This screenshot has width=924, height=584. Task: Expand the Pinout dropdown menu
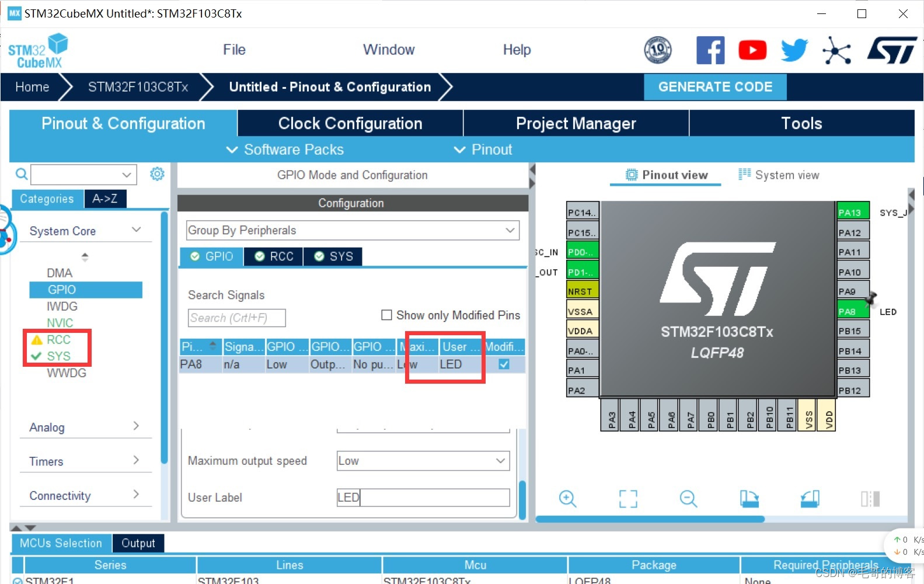pos(483,150)
